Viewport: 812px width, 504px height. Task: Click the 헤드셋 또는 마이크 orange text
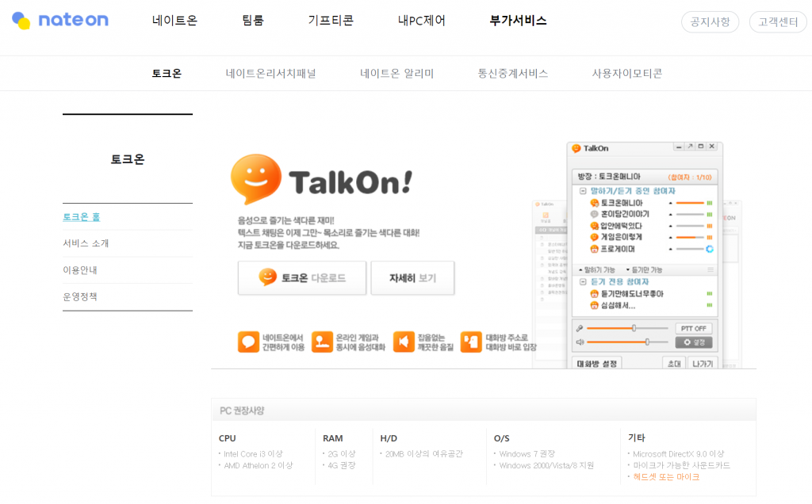666,476
